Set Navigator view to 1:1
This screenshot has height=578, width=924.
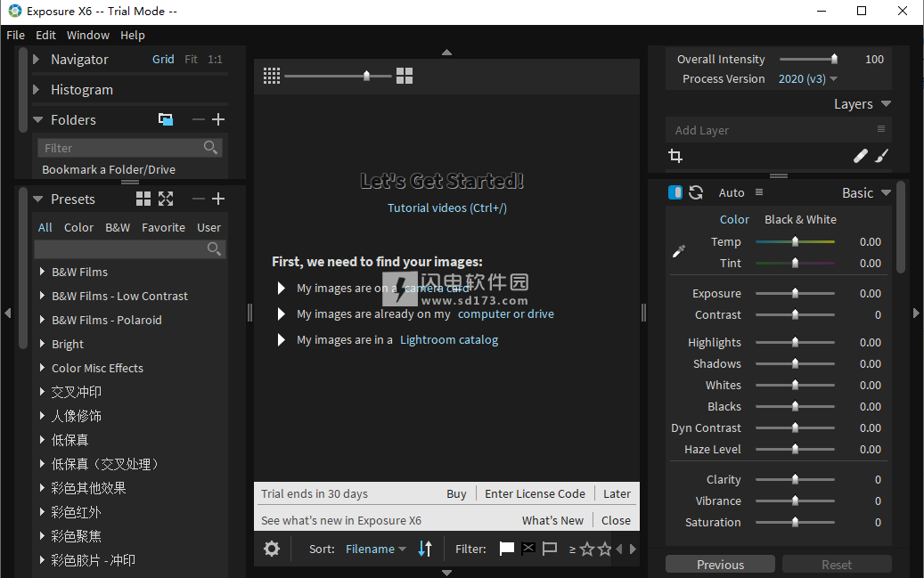[215, 60]
